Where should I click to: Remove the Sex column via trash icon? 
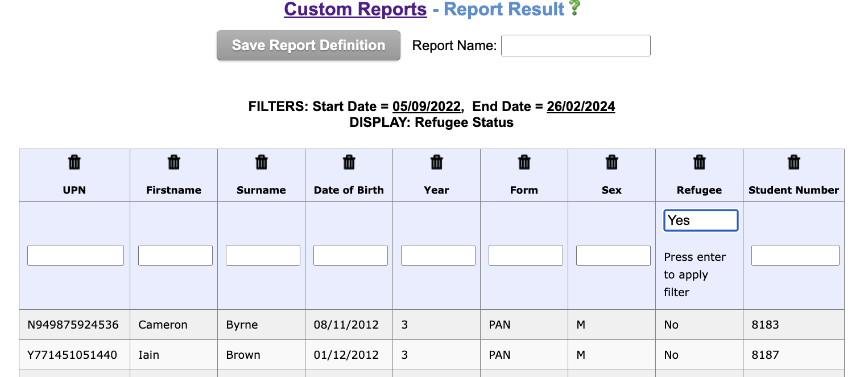click(x=612, y=162)
